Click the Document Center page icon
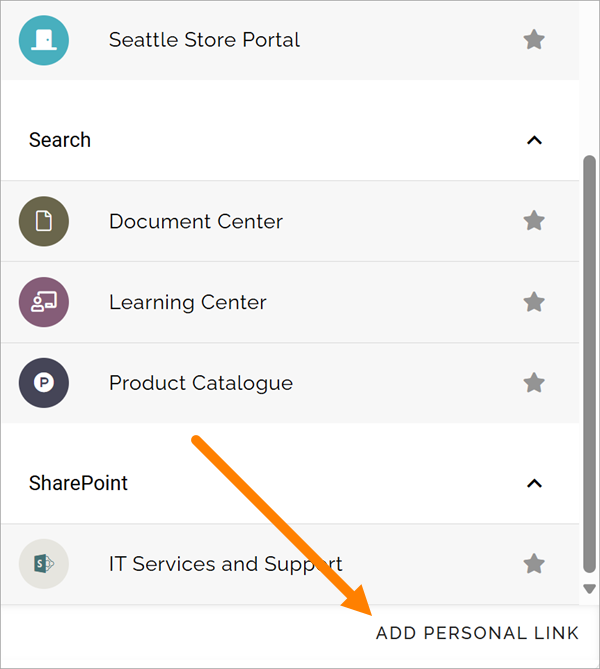This screenshot has width=600, height=669. (44, 221)
